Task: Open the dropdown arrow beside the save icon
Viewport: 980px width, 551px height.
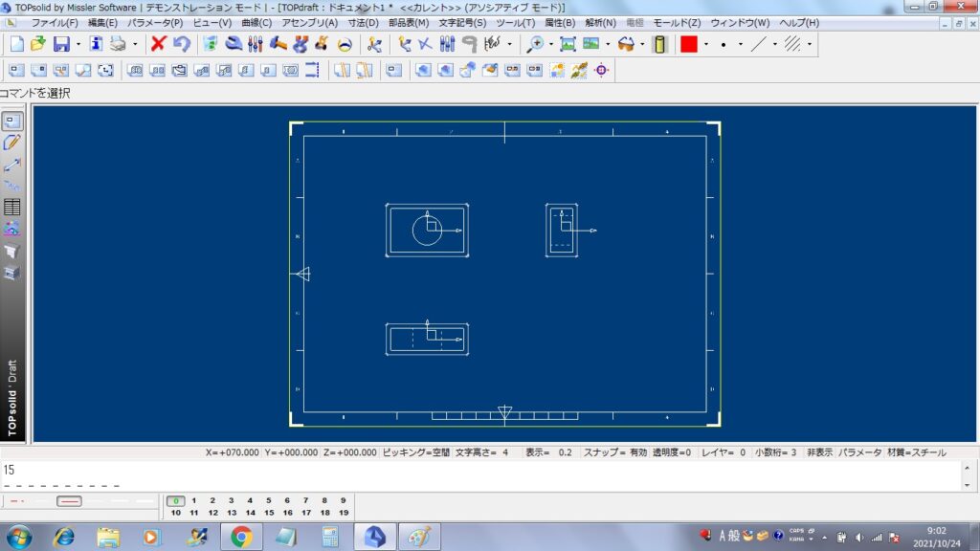Action: (78, 44)
